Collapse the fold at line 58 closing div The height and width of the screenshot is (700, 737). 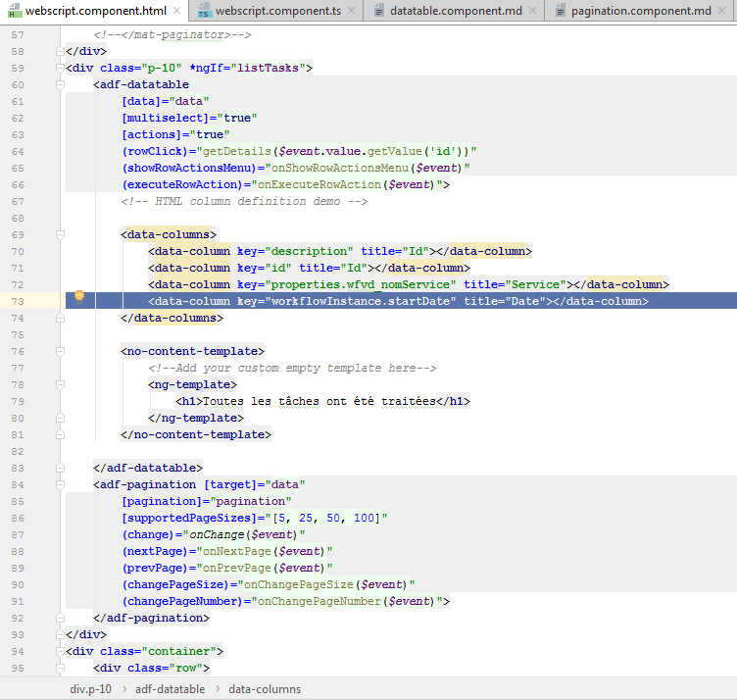point(60,51)
